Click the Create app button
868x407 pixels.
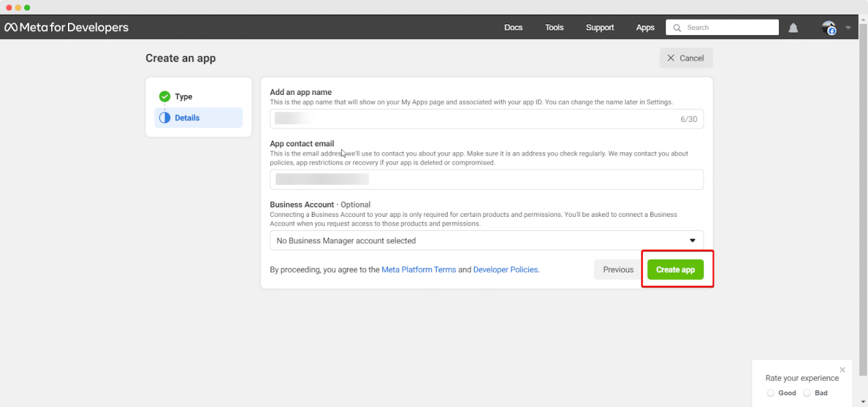(675, 269)
